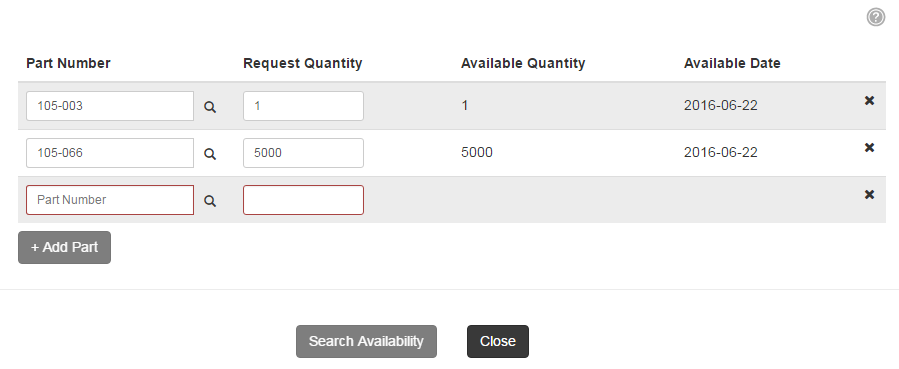This screenshot has width=899, height=369.
Task: Search part lookup for 105-066 row
Action: (x=210, y=154)
